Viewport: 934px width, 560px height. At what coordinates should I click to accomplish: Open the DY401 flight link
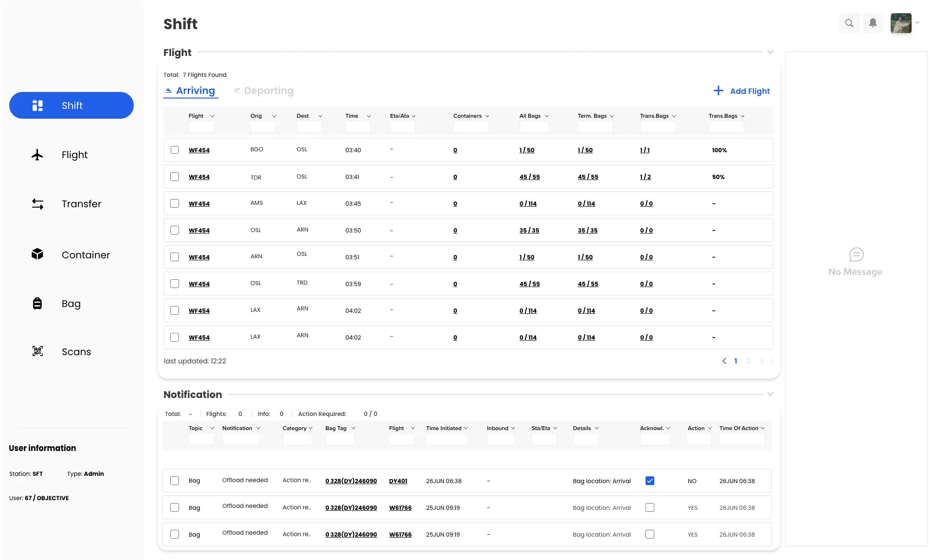(x=398, y=481)
